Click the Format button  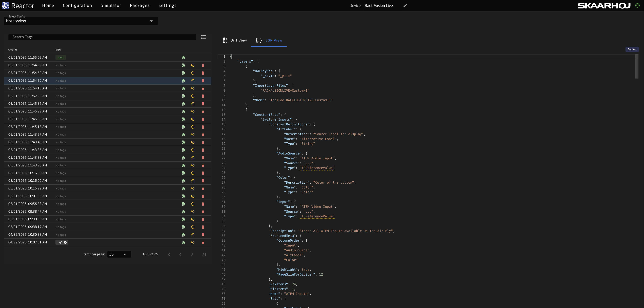click(x=632, y=49)
